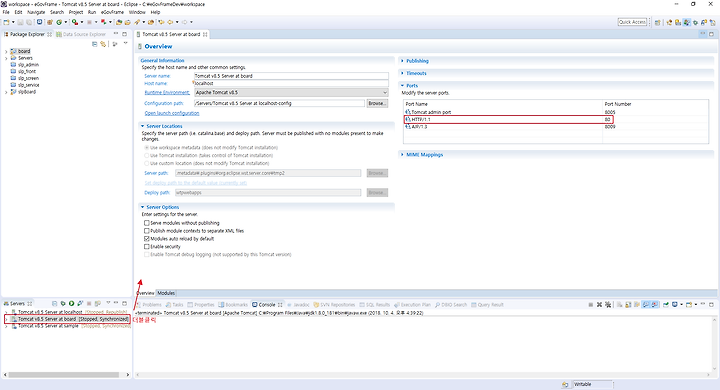This screenshot has height=390, width=720.
Task: Select Use Tomcat installation radio option
Action: pyautogui.click(x=147, y=156)
